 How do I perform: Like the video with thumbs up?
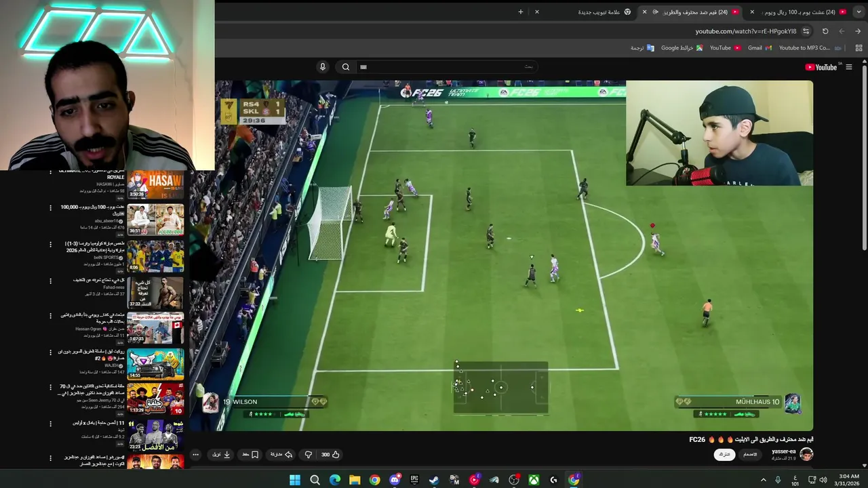coord(330,455)
